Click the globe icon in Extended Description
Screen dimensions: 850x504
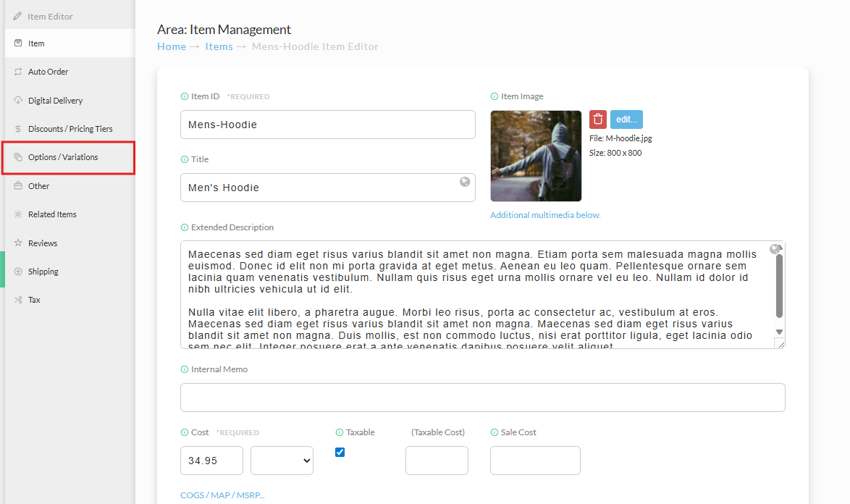point(775,249)
